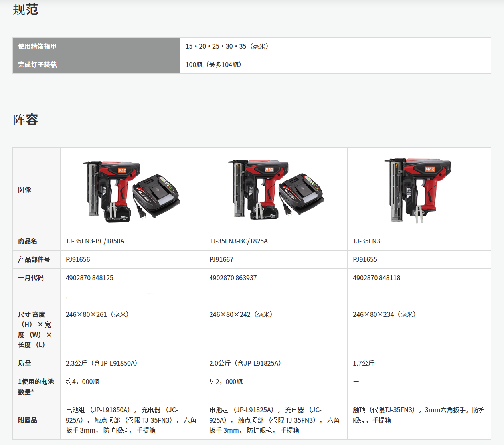Click the 一月代码 row label
The image size is (504, 445).
pos(31,278)
